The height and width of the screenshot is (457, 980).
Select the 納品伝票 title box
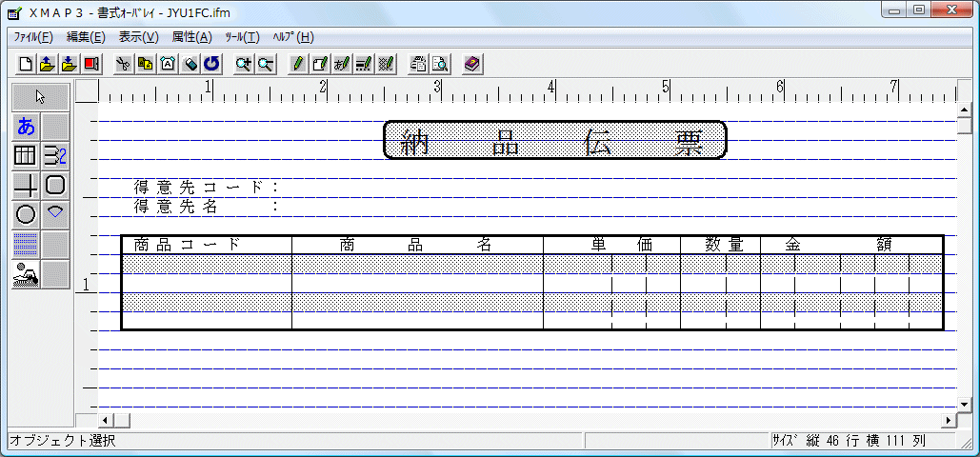[x=554, y=139]
